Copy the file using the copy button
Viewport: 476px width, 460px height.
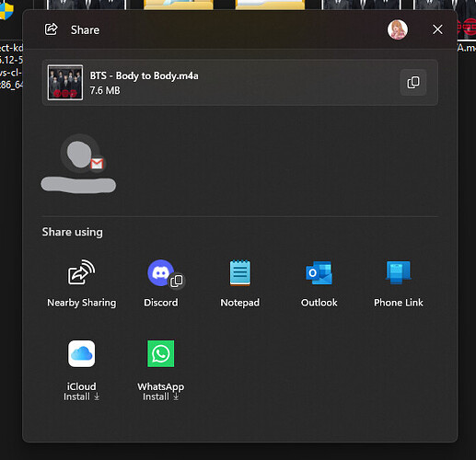413,83
